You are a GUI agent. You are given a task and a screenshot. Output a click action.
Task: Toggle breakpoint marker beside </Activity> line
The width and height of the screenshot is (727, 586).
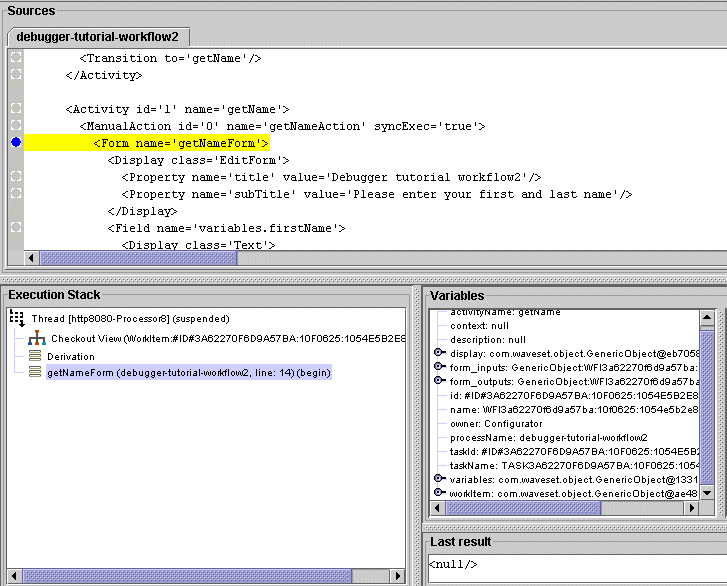click(16, 74)
